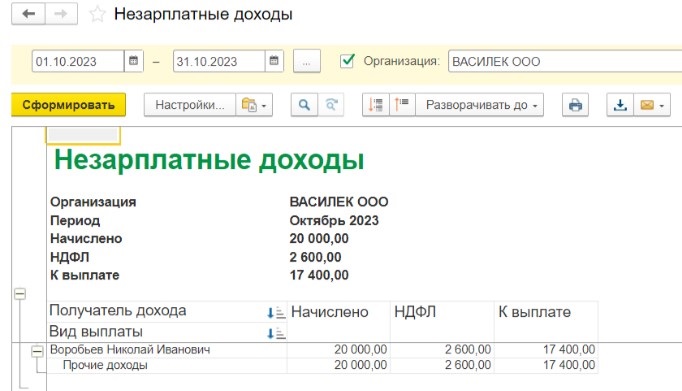Generate report with Сформировать button
682x391 pixels.
click(x=68, y=105)
